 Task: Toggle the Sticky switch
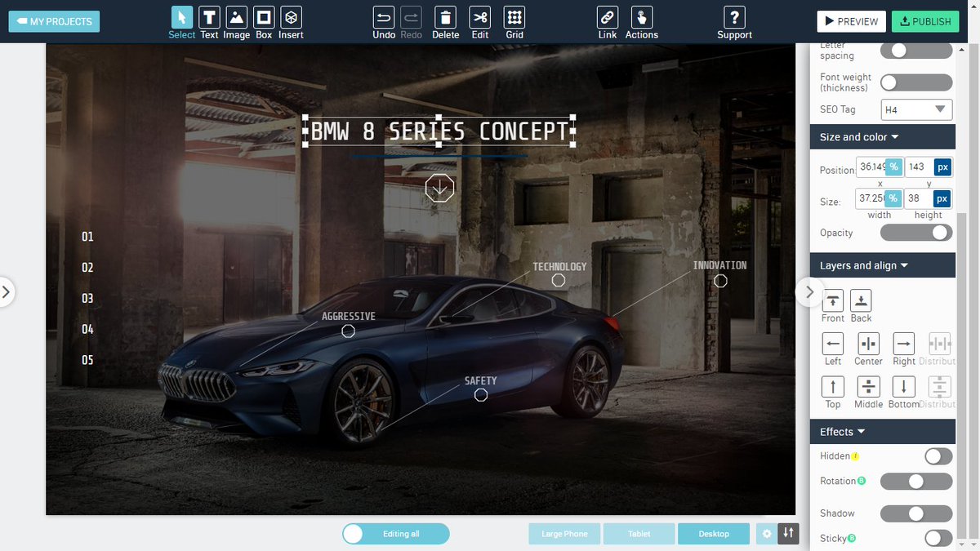coord(938,538)
